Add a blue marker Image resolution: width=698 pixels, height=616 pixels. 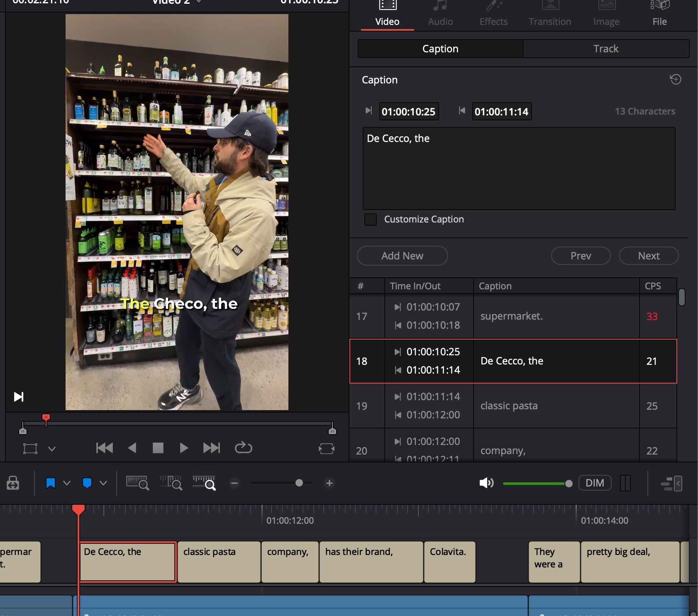(x=87, y=483)
